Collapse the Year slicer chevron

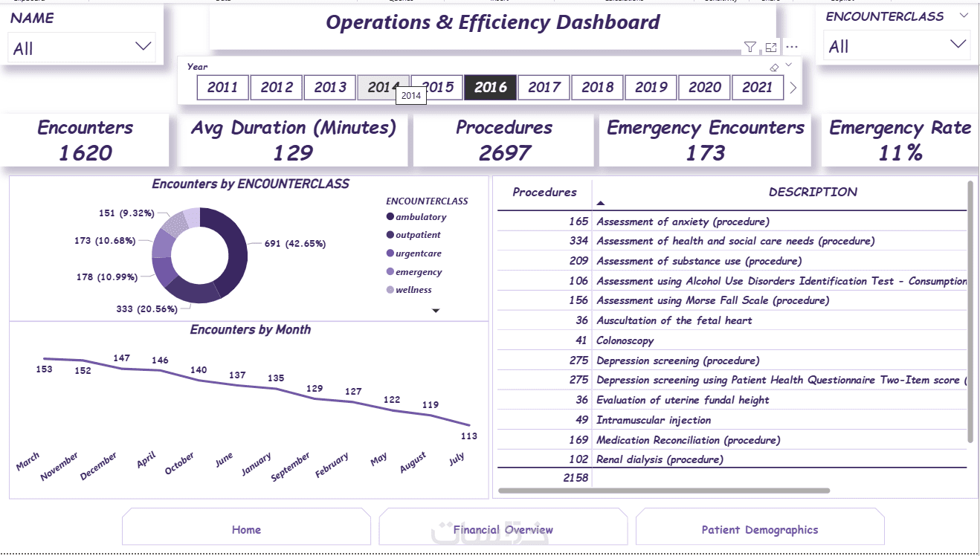789,65
